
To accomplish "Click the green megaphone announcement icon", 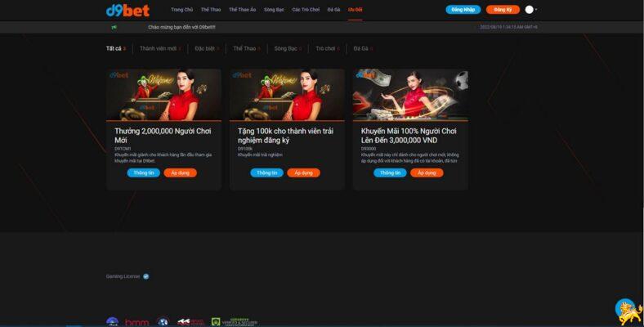I will click(114, 27).
